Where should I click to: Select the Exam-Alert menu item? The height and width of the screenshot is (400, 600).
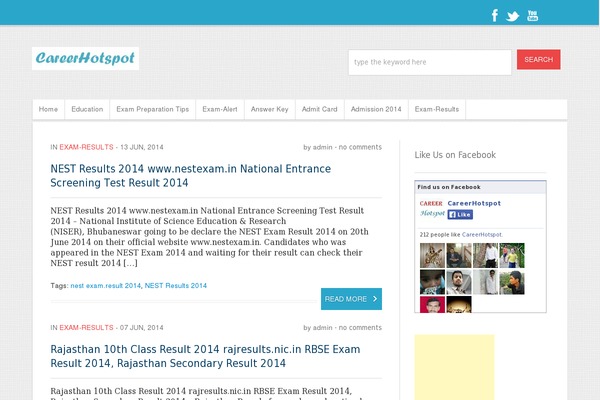[x=219, y=109]
